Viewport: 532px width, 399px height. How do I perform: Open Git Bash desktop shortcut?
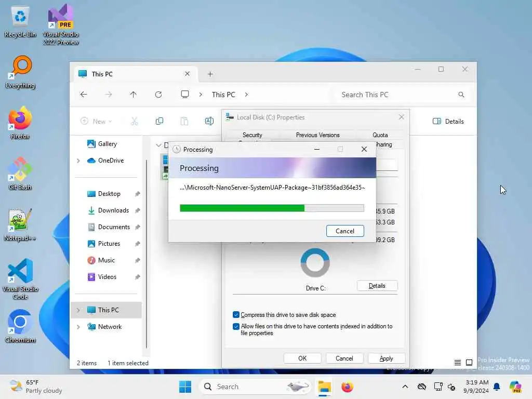[20, 174]
